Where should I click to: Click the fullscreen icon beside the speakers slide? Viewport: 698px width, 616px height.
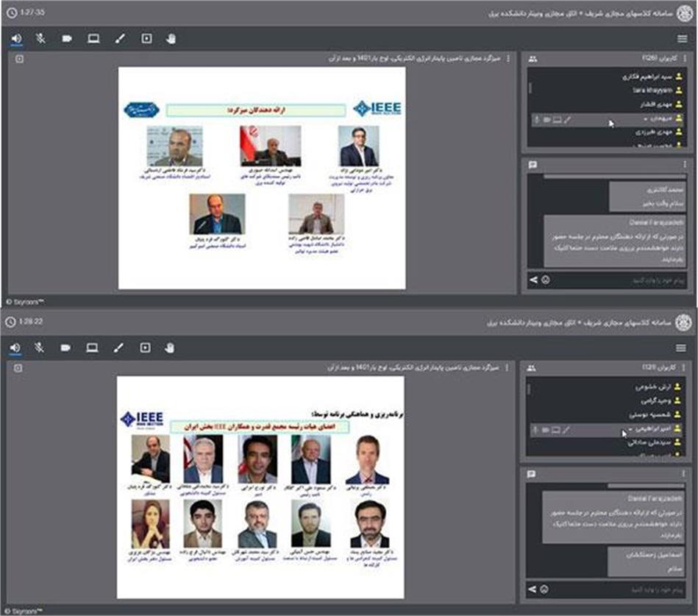click(x=19, y=58)
